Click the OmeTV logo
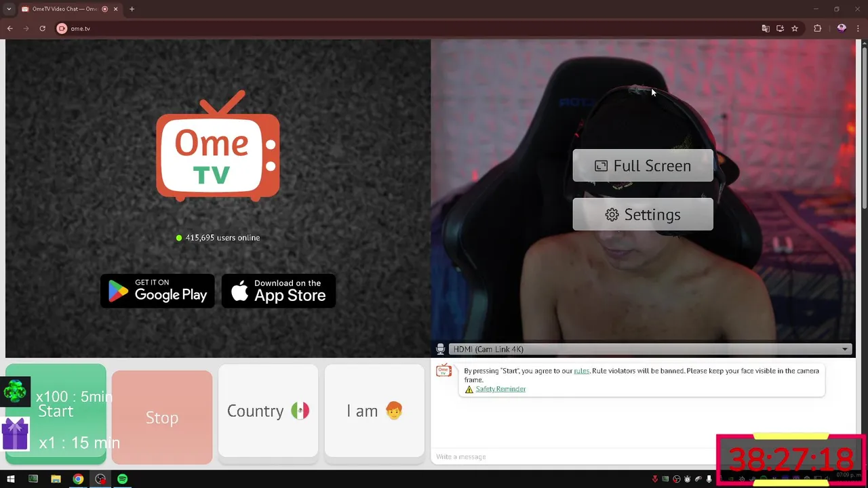 (x=218, y=146)
